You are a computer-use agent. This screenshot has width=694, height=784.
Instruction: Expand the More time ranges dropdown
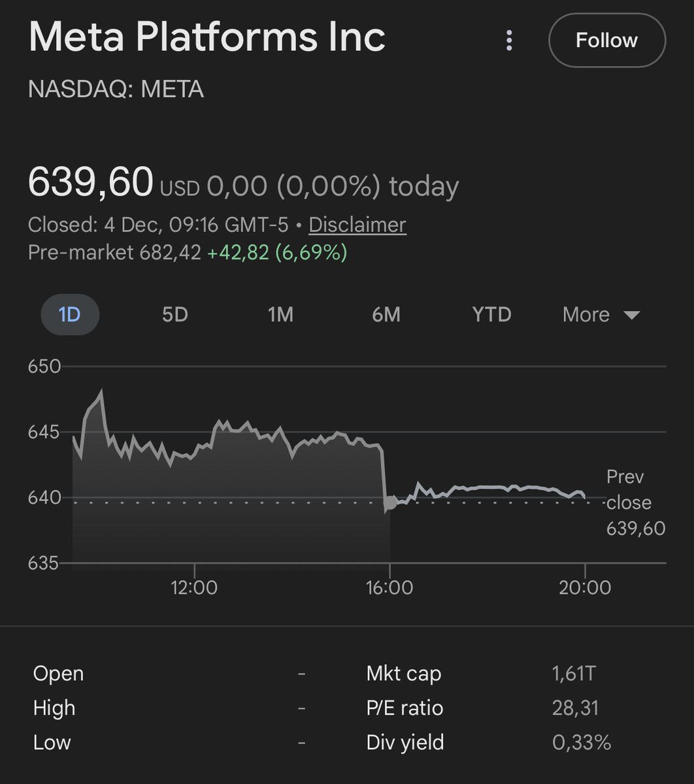[x=601, y=315]
